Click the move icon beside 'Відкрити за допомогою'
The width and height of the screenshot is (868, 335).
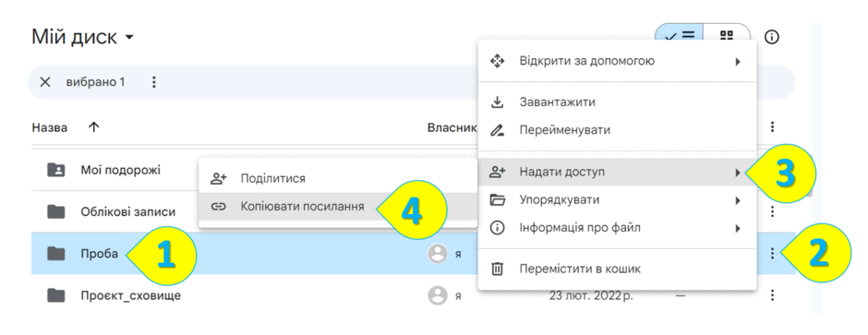pyautogui.click(x=497, y=61)
